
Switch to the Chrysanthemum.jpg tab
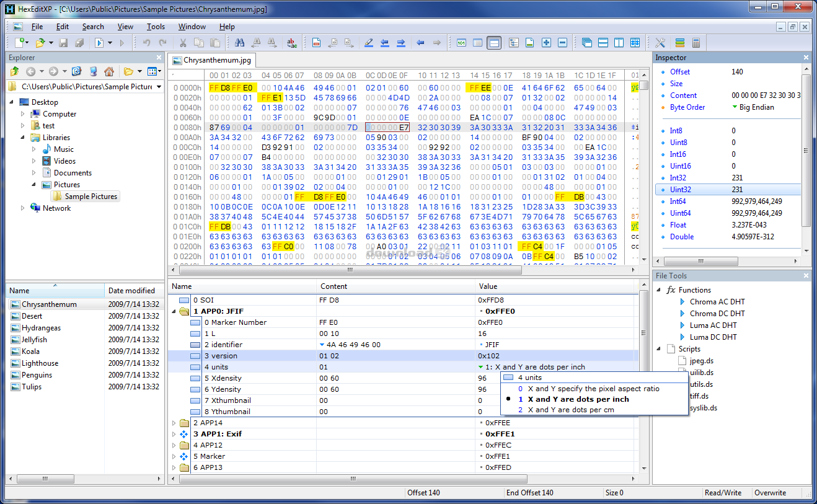[213, 60]
